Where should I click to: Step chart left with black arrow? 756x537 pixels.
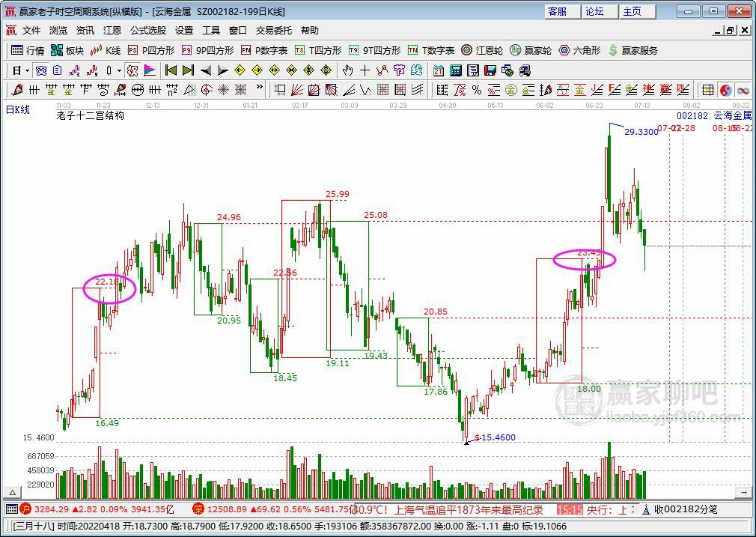tap(206, 71)
